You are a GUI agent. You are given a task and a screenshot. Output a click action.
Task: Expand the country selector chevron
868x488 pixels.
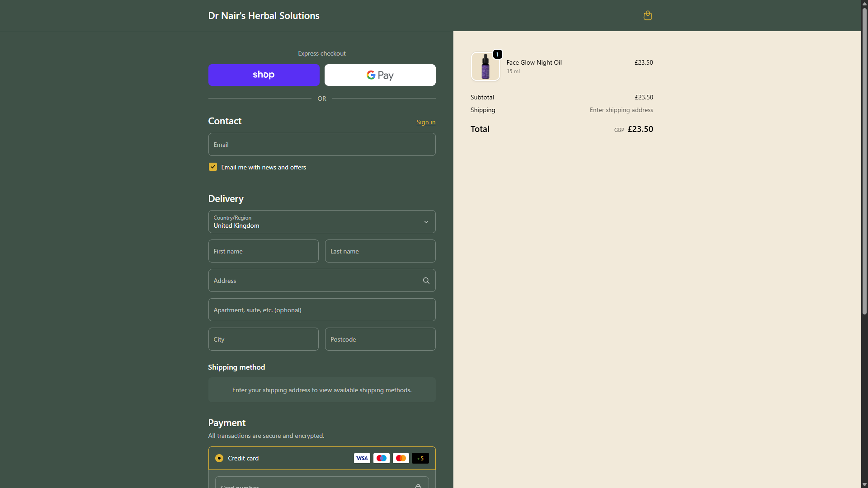(425, 221)
